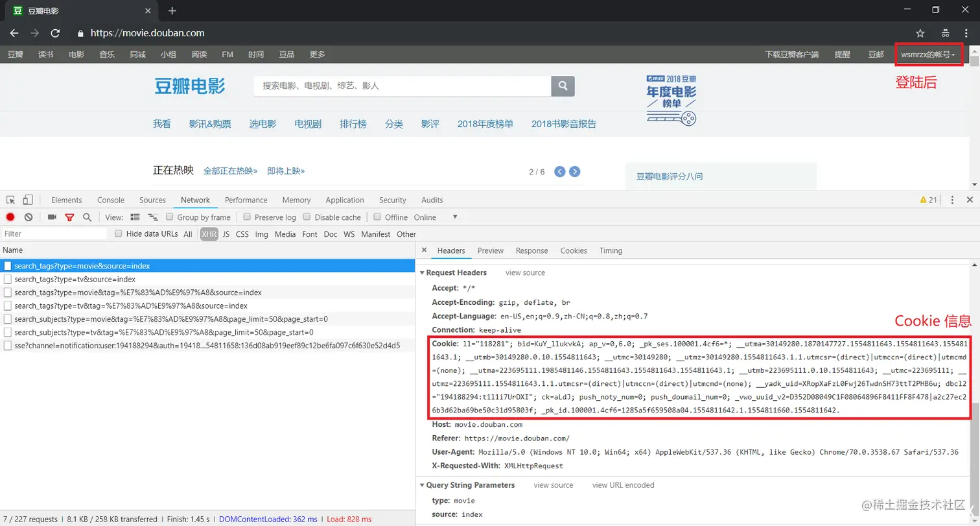Bookmark the page with the star icon
Image resolution: width=980 pixels, height=526 pixels.
tap(920, 33)
